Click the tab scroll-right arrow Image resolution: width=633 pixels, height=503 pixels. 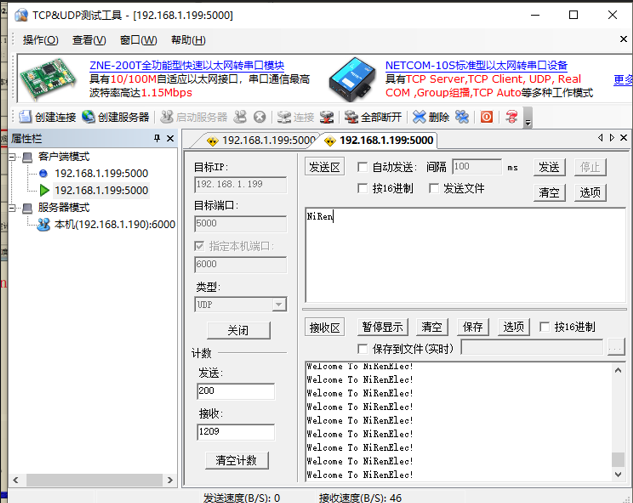point(612,138)
